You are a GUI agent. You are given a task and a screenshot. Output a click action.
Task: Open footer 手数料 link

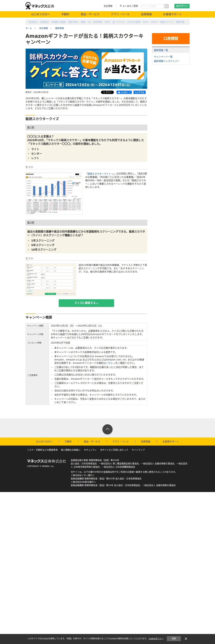tap(68, 442)
